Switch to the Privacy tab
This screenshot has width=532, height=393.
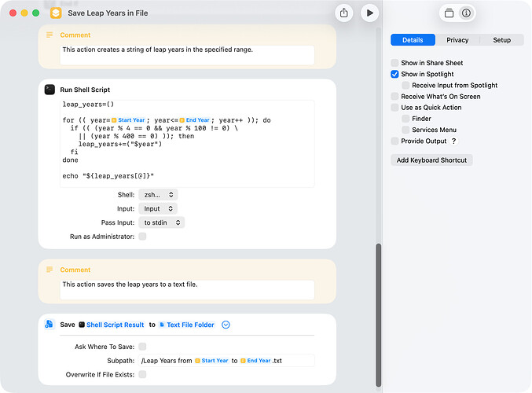point(457,40)
